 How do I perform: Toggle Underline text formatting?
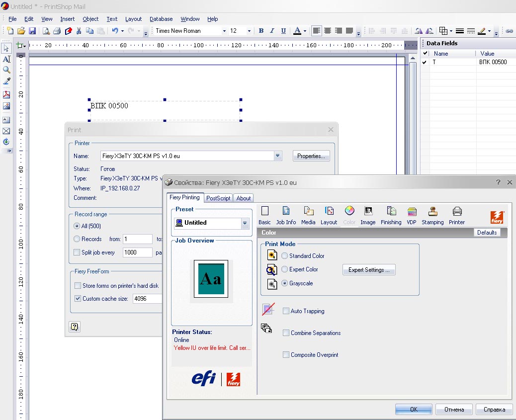pos(283,31)
